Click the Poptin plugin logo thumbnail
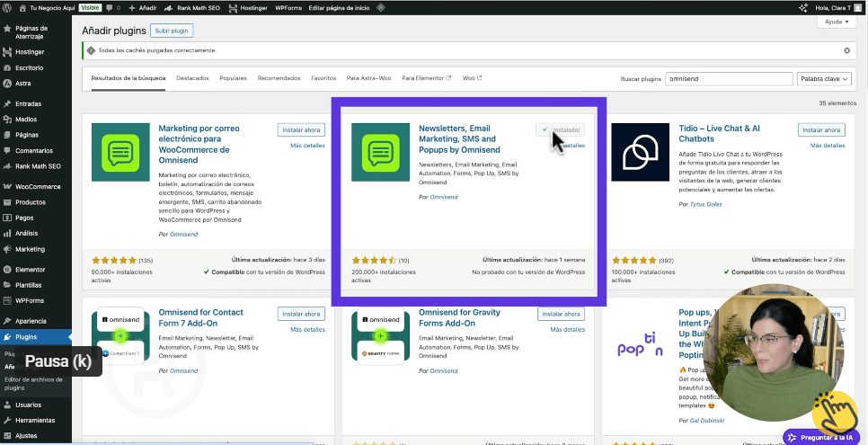 click(x=641, y=343)
